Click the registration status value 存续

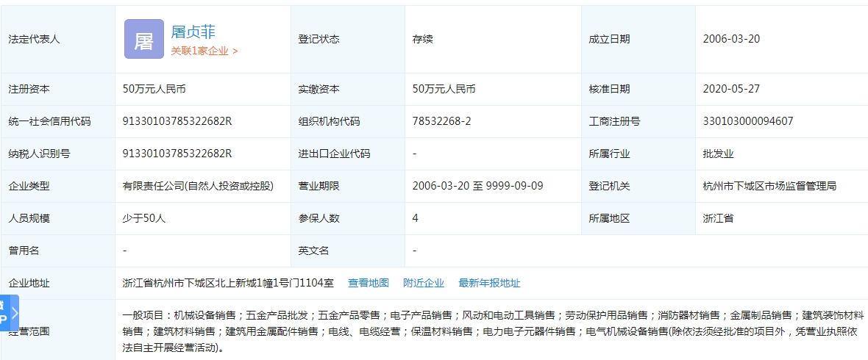[423, 39]
